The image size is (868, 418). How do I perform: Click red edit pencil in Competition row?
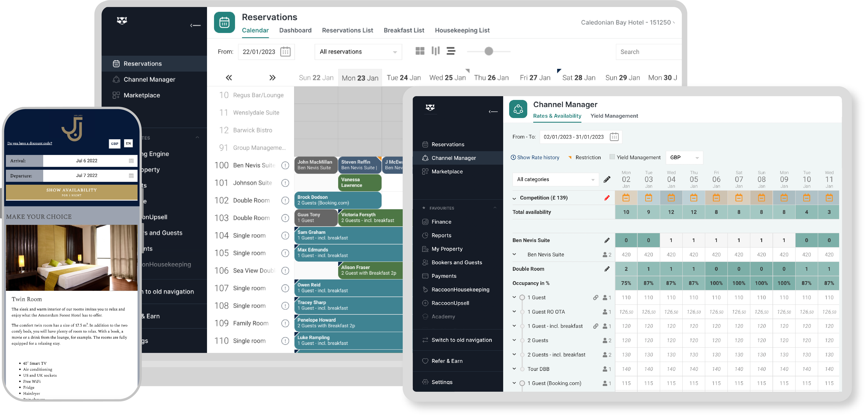[607, 198]
